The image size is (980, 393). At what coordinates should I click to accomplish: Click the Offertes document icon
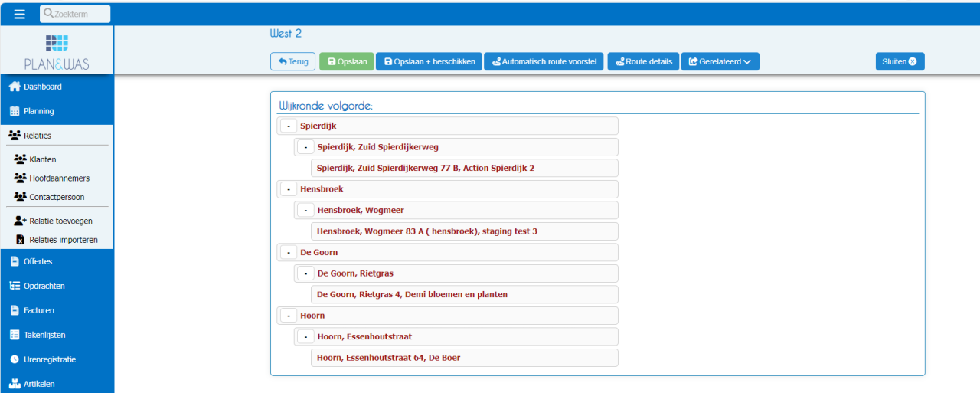[15, 261]
